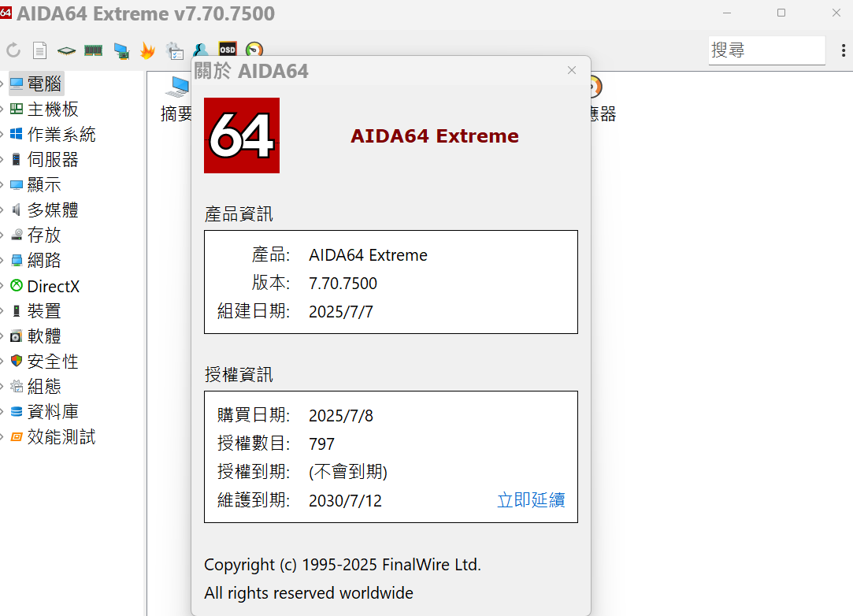Launch the flame stability test icon
Image resolution: width=853 pixels, height=616 pixels.
point(147,50)
